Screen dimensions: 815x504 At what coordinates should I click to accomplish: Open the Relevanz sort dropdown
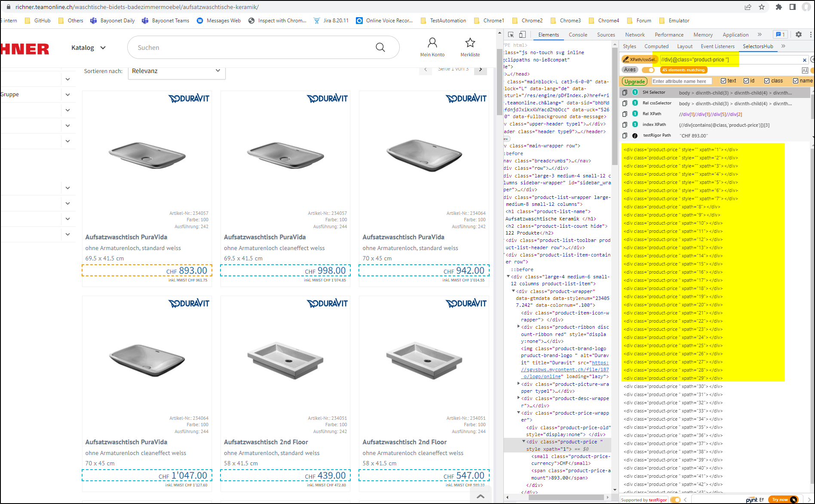point(176,71)
